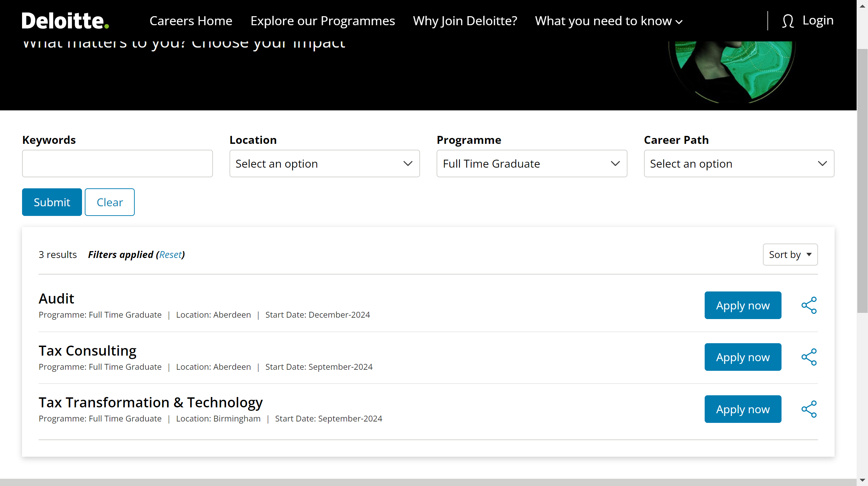
Task: Click the scrollbar down arrow
Action: coord(862,480)
